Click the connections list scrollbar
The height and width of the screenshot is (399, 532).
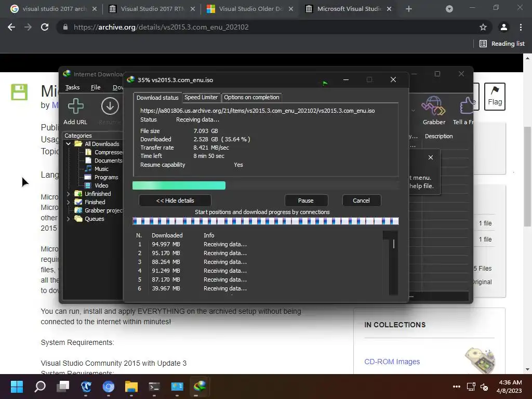coord(393,263)
